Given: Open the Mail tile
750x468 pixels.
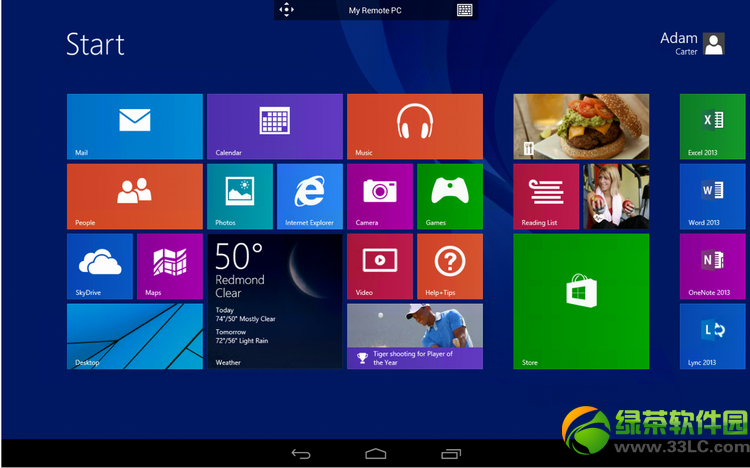Looking at the screenshot, I should coord(135,126).
